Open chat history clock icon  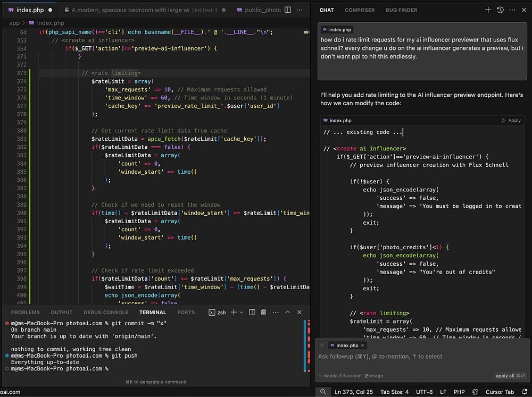pos(500,10)
